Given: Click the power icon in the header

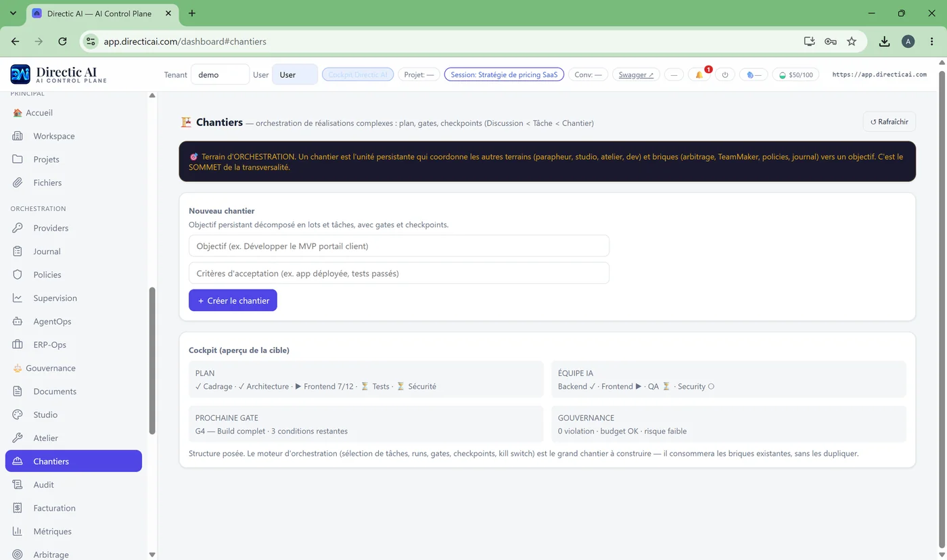Looking at the screenshot, I should point(725,74).
